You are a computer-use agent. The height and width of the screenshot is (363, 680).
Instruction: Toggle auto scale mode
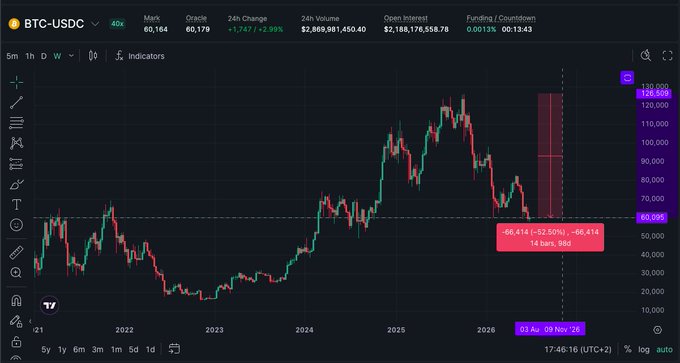(x=664, y=350)
